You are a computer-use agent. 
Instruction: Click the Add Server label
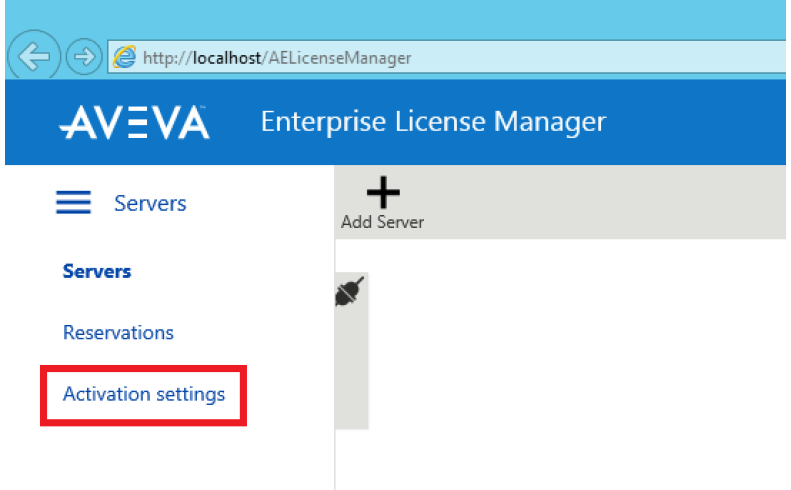tap(382, 222)
